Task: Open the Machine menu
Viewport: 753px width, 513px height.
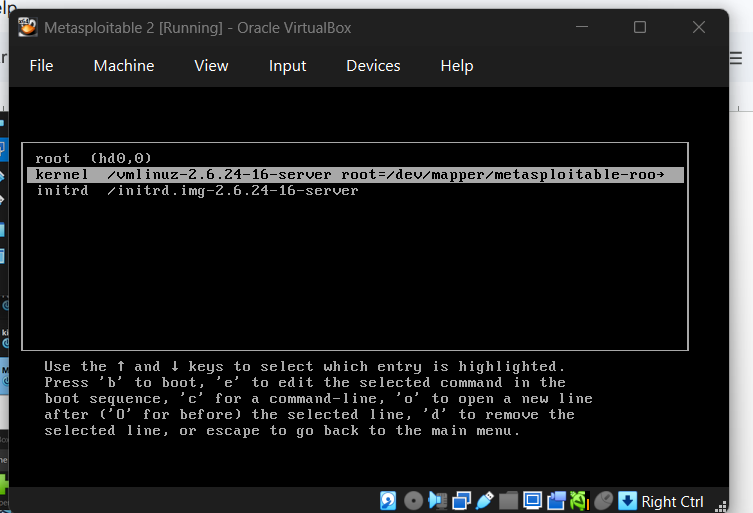Action: click(x=124, y=66)
